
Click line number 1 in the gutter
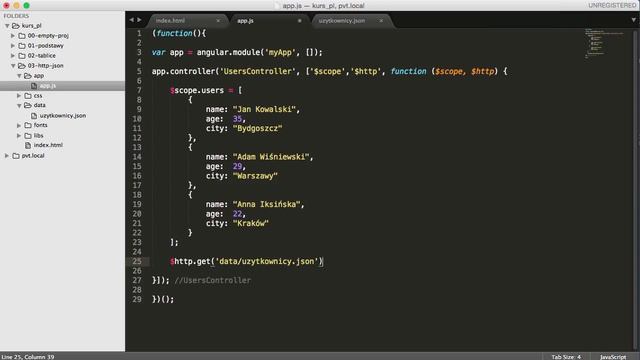pyautogui.click(x=139, y=33)
